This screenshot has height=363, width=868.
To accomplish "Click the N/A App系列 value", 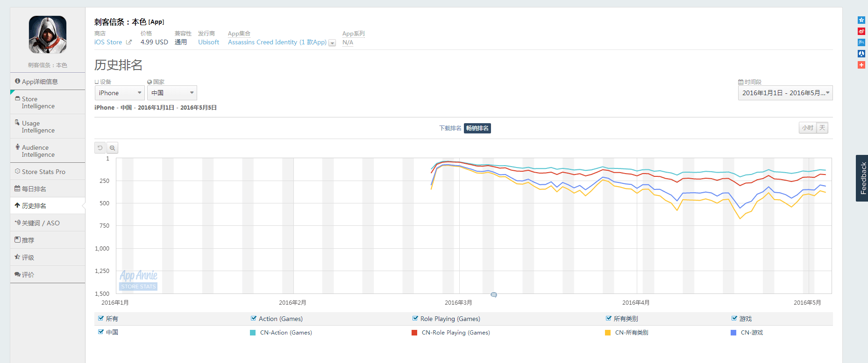I will coord(348,42).
